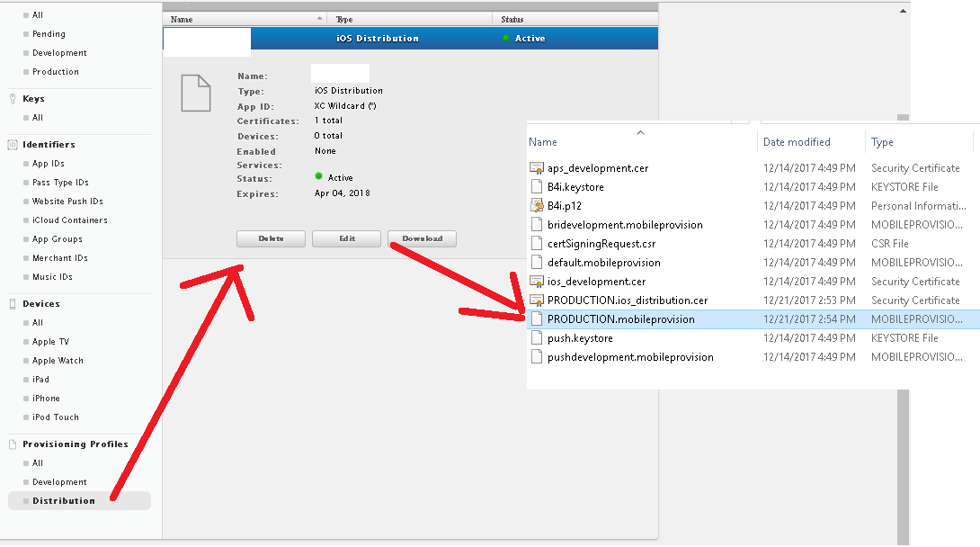The height and width of the screenshot is (547, 980).
Task: Open All under Devices
Action: 38,323
